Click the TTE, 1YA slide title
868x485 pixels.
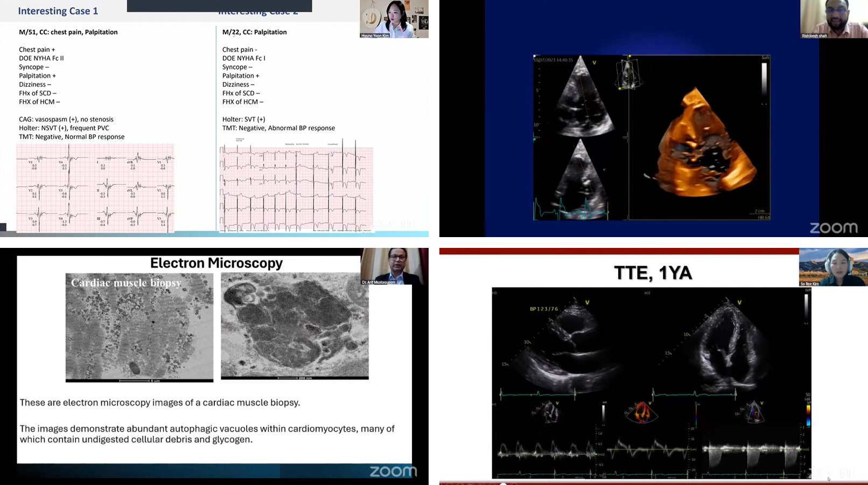tap(653, 273)
